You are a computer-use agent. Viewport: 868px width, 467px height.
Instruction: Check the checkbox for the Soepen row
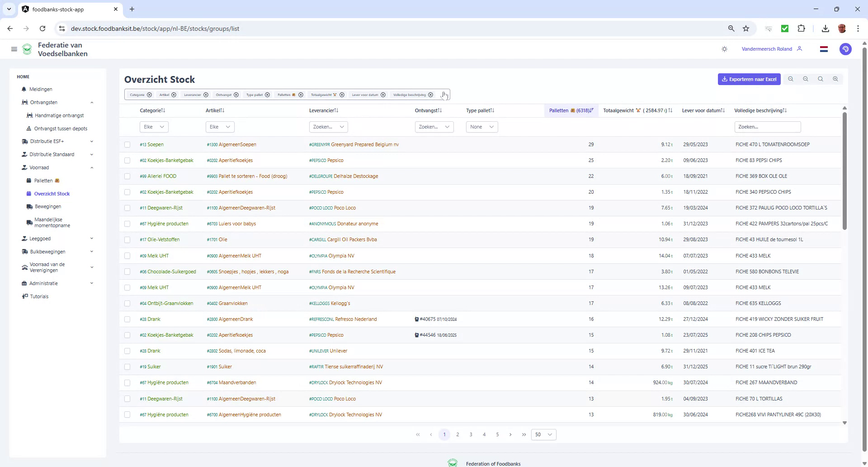point(127,144)
